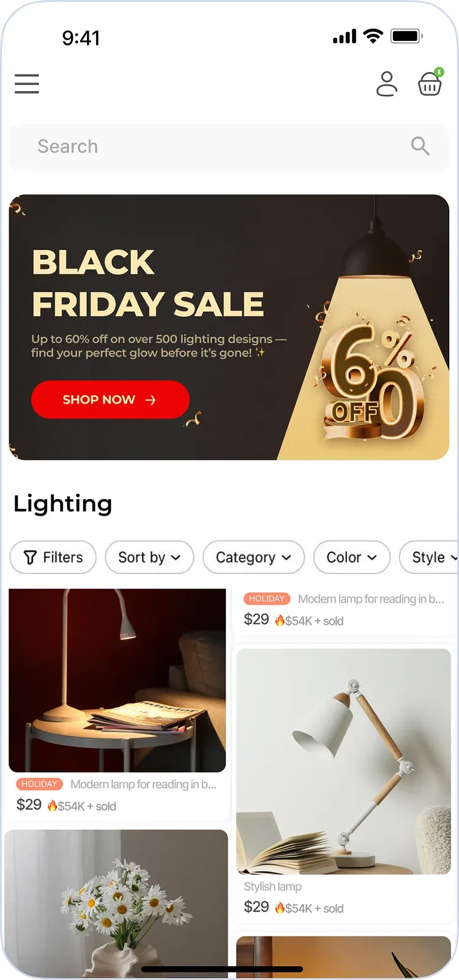Open the shopping basket icon

point(430,85)
